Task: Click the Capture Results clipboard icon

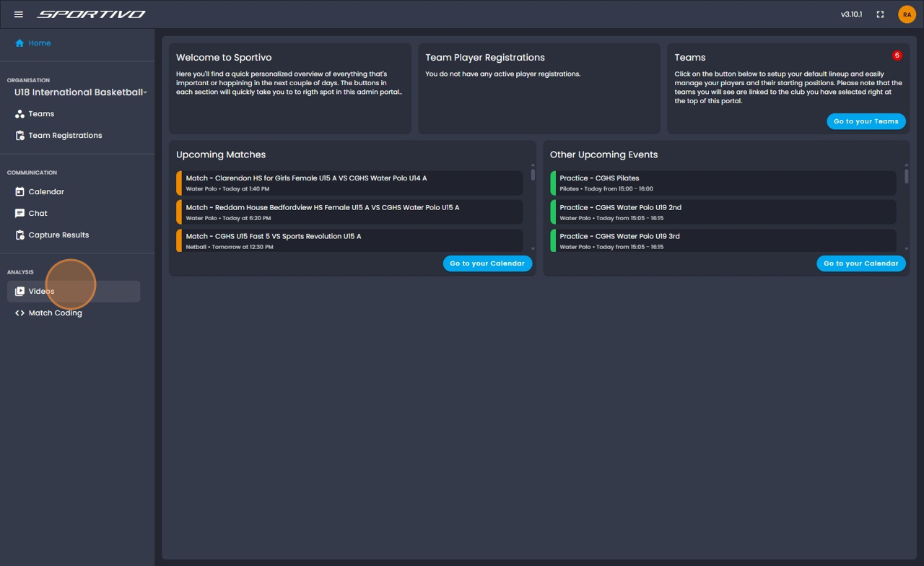Action: click(19, 235)
